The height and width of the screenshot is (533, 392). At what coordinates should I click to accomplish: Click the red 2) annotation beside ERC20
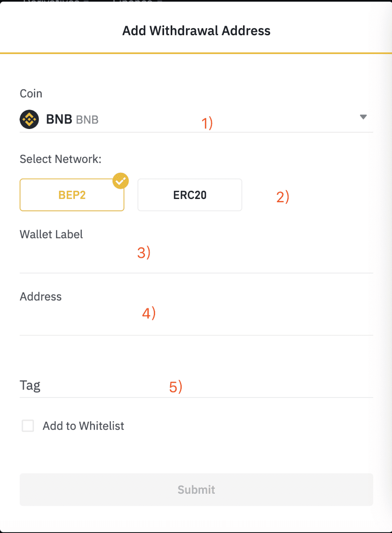(x=282, y=197)
